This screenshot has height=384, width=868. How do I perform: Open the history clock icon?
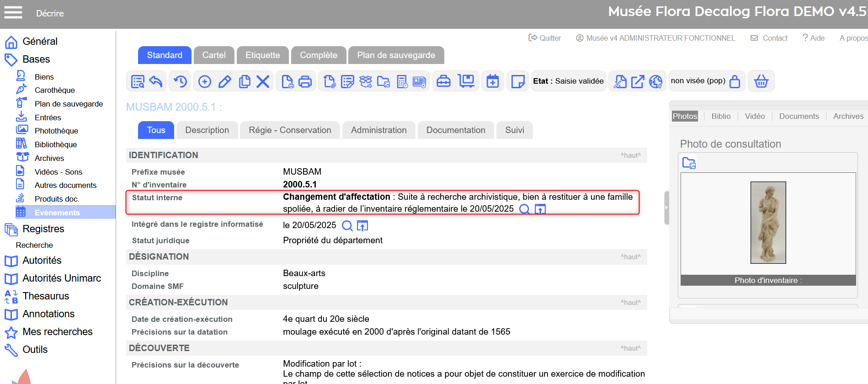(x=181, y=82)
